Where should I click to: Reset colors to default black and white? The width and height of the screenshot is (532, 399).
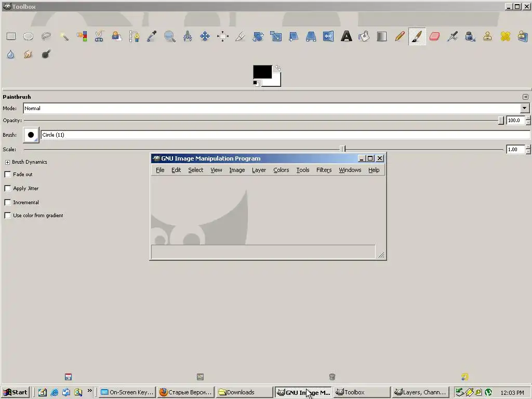[256, 83]
